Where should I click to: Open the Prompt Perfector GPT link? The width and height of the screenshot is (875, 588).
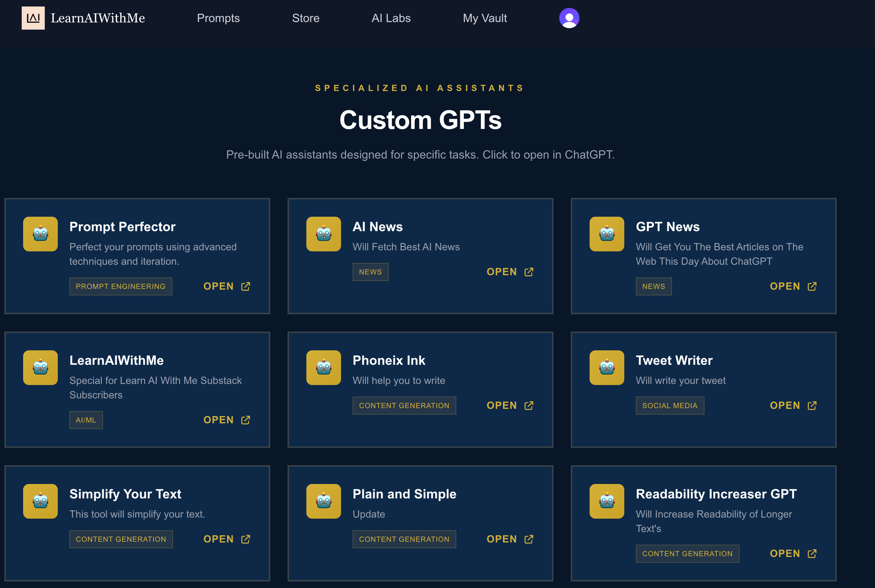(227, 286)
